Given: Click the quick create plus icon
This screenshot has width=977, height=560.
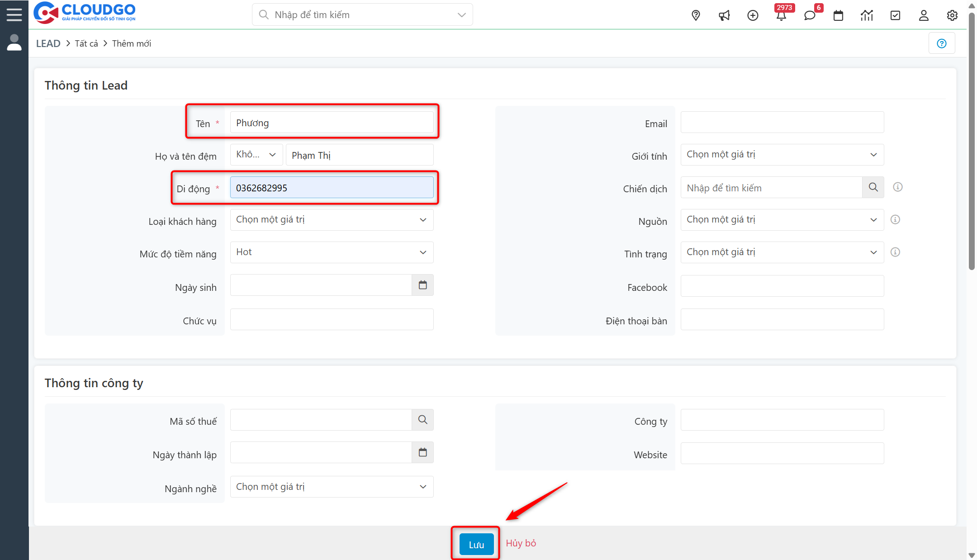Looking at the screenshot, I should coord(753,15).
